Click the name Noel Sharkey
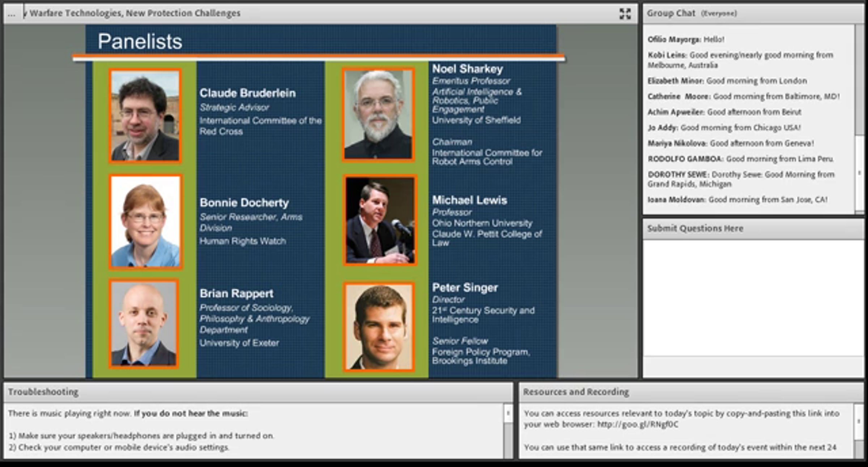The height and width of the screenshot is (467, 868). pyautogui.click(x=468, y=69)
